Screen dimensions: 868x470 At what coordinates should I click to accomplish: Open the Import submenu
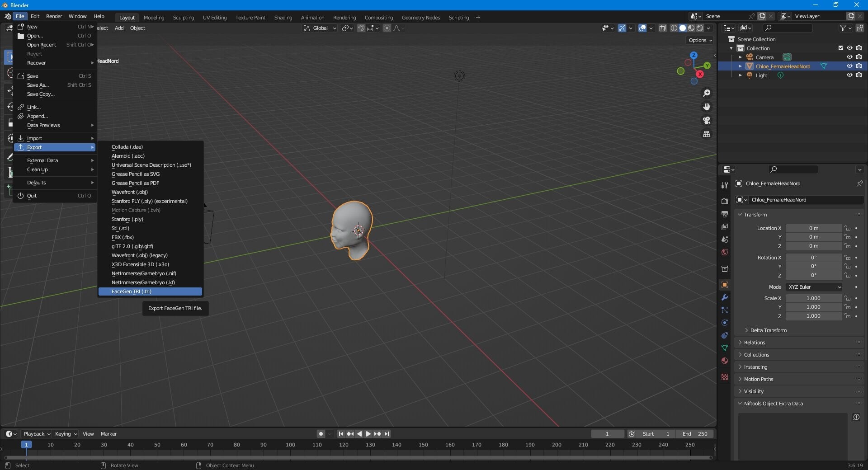[55, 138]
